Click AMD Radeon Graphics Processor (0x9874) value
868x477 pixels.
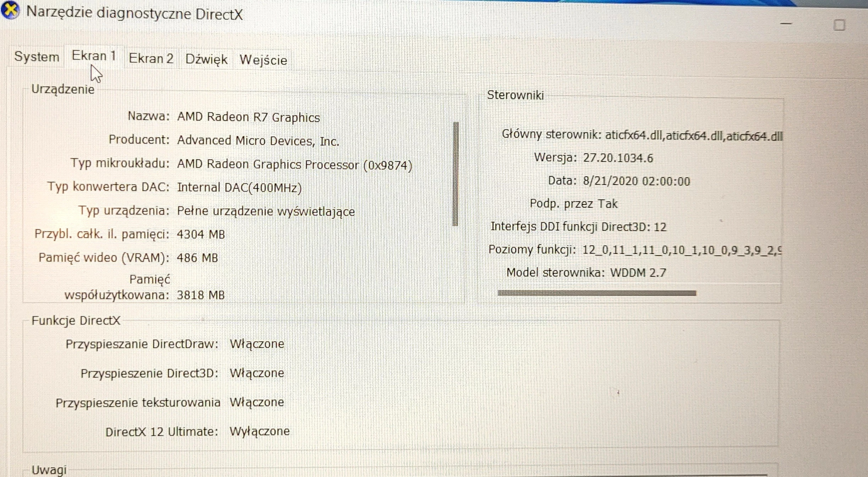click(295, 165)
